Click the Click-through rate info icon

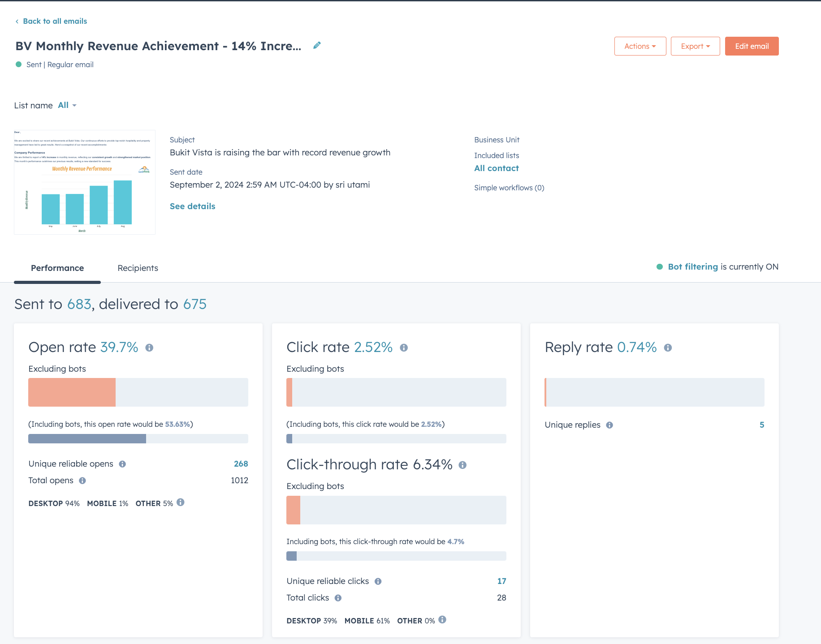coord(462,465)
